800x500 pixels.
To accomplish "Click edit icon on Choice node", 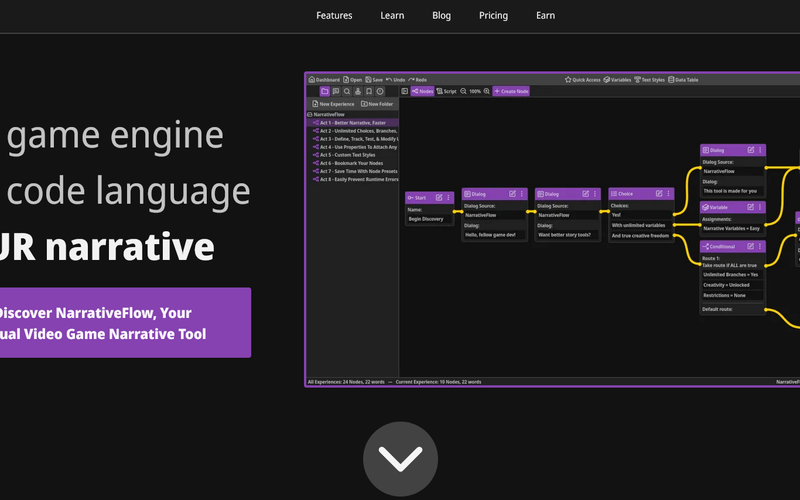I will click(x=659, y=194).
